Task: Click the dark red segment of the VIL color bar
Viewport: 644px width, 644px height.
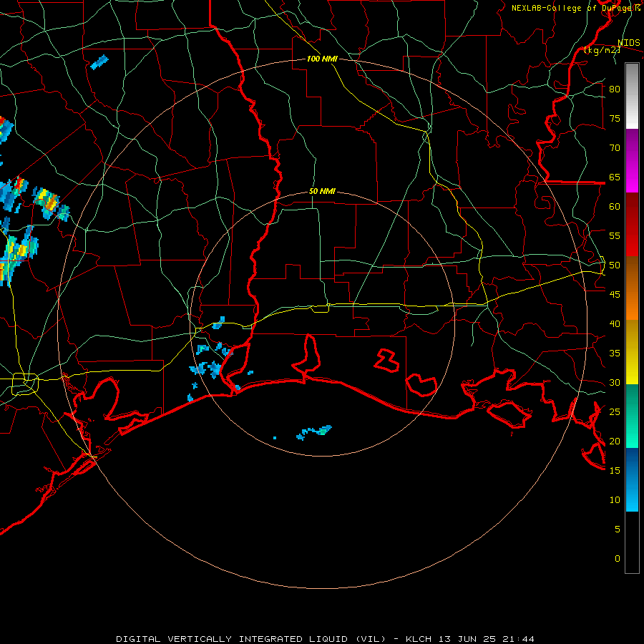Action: click(x=632, y=225)
